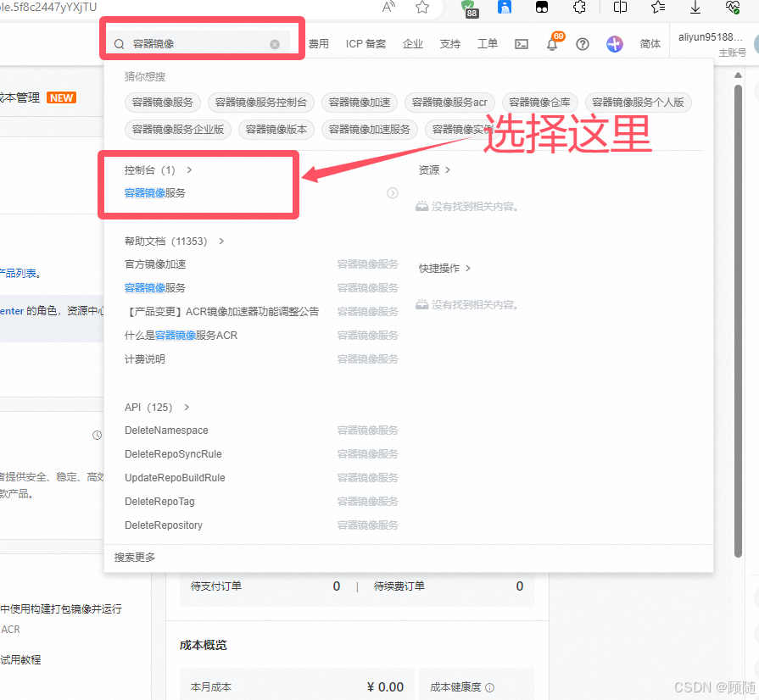Click the black square extension icon
Viewport: 759px width, 700px height.
(x=542, y=7)
